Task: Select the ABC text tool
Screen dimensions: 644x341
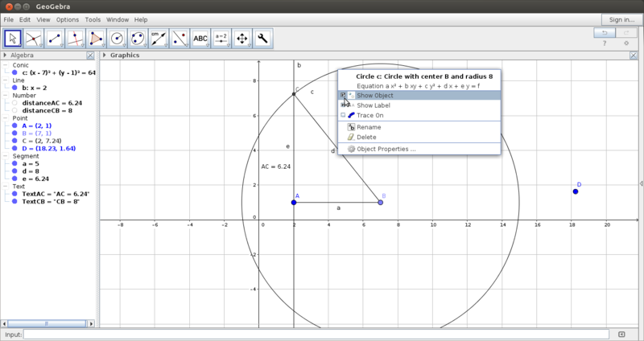Action: click(200, 39)
